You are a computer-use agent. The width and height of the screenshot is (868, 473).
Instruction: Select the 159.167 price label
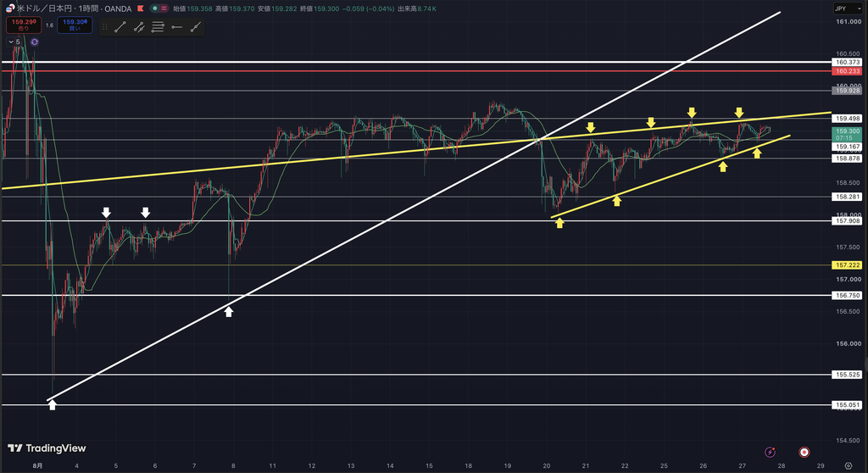[847, 147]
